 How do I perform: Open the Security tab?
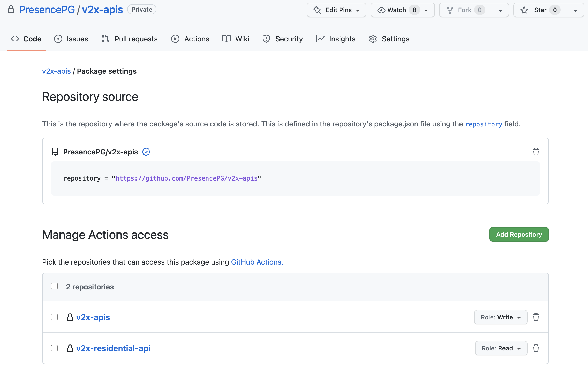[x=283, y=39]
